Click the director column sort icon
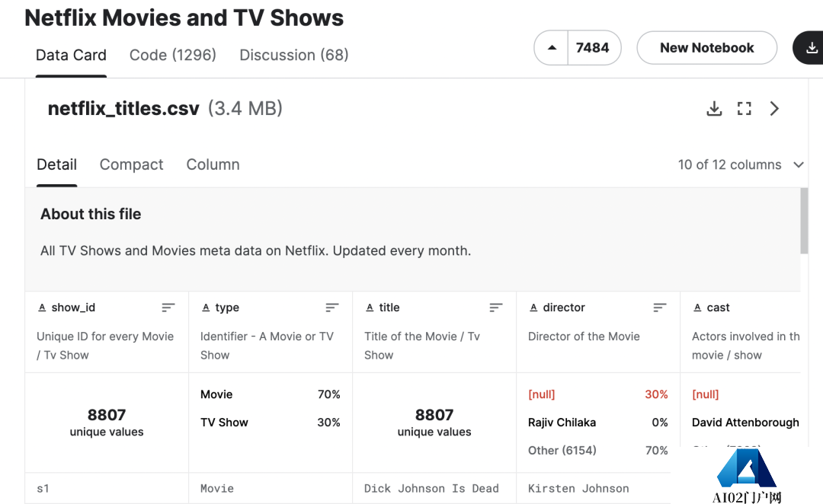The height and width of the screenshot is (504, 823). pyautogui.click(x=660, y=308)
